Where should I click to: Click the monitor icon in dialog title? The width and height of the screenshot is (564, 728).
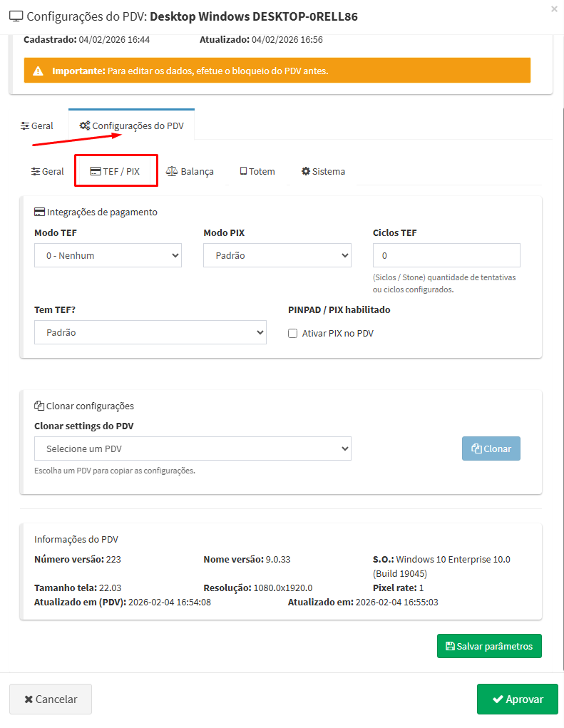[x=16, y=16]
